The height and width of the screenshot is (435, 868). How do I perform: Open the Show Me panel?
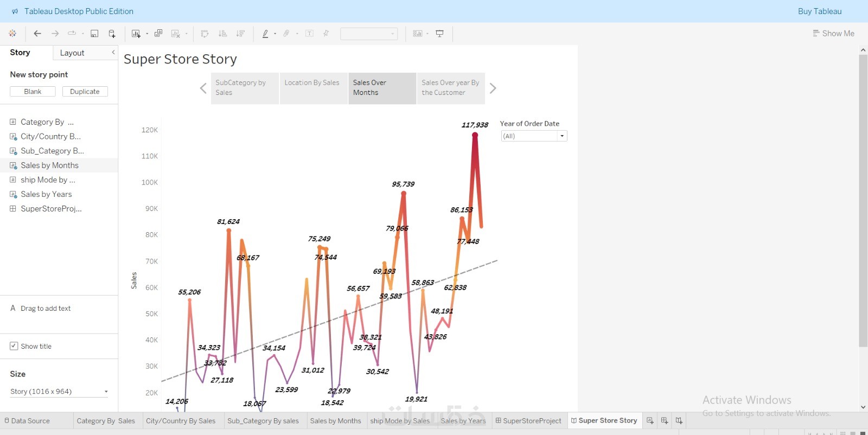[x=833, y=34]
